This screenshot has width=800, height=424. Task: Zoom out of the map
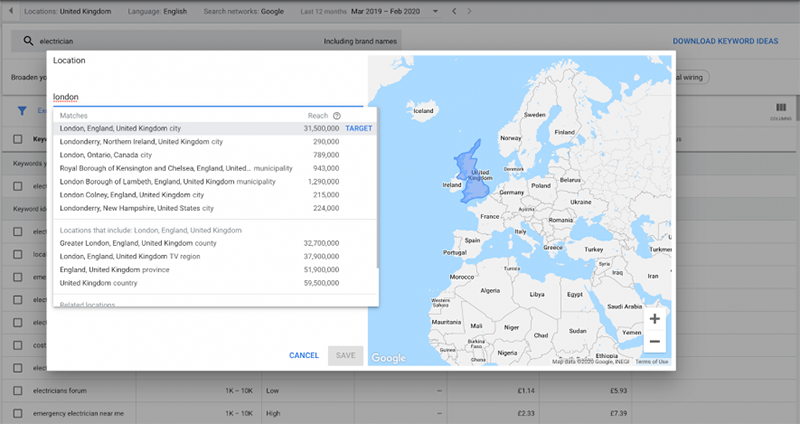[655, 341]
